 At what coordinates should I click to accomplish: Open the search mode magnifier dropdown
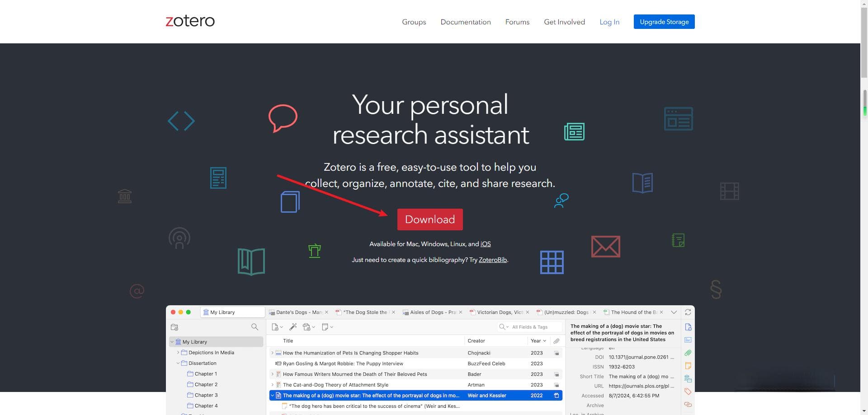(504, 327)
